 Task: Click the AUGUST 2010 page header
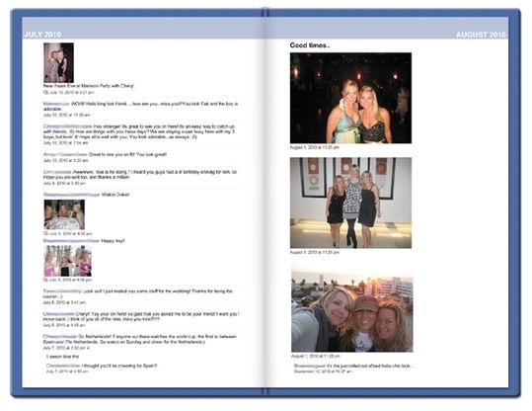coord(481,35)
